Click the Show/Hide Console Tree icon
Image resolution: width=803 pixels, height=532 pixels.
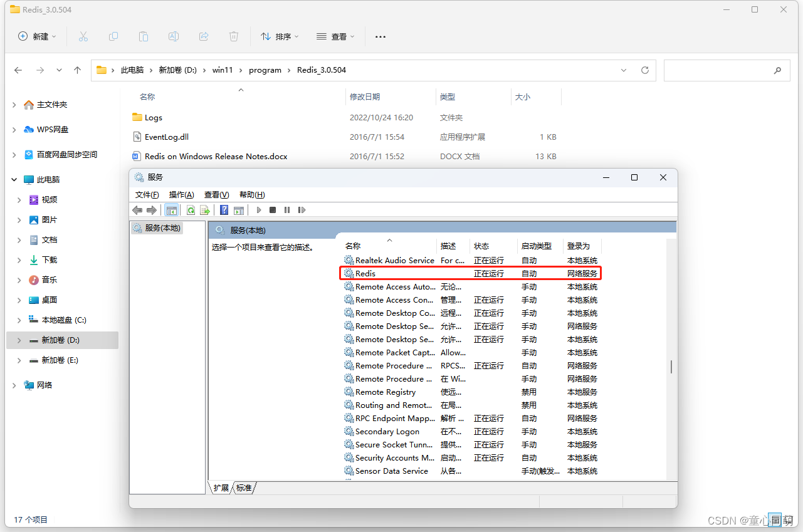[171, 210]
